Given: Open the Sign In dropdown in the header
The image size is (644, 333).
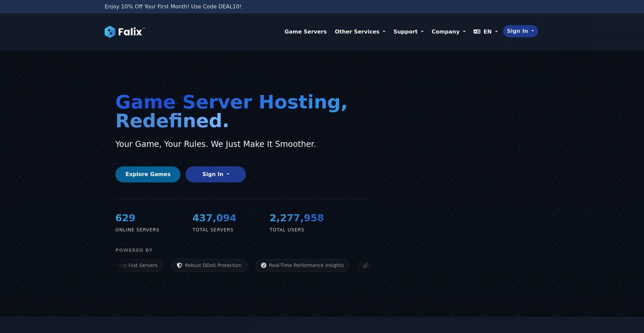Looking at the screenshot, I should pyautogui.click(x=520, y=31).
